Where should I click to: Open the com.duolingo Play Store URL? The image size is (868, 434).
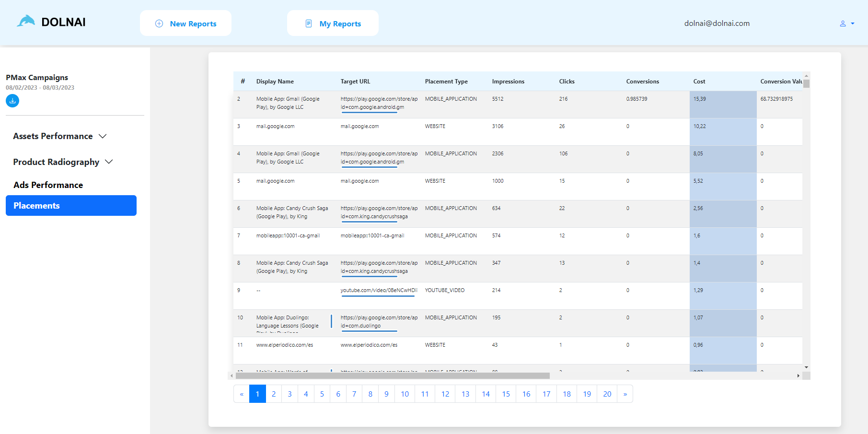[379, 321]
